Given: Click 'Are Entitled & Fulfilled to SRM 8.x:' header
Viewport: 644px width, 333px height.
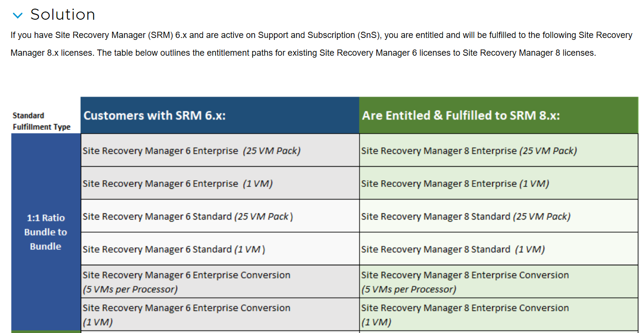Looking at the screenshot, I should pyautogui.click(x=499, y=115).
